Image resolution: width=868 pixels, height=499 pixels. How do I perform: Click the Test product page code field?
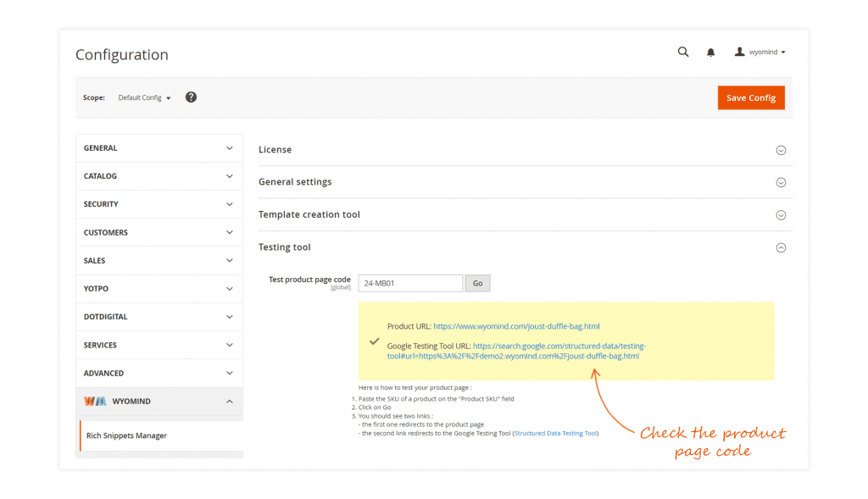(410, 283)
